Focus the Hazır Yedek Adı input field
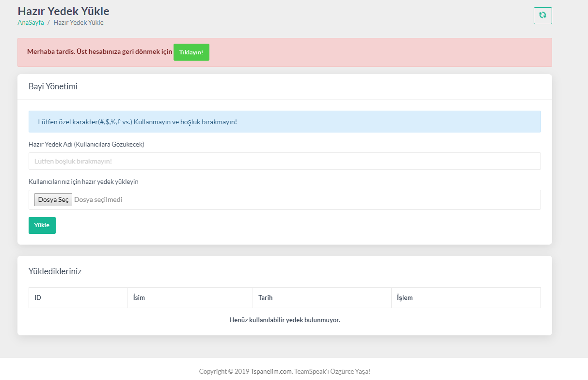 [x=285, y=161]
